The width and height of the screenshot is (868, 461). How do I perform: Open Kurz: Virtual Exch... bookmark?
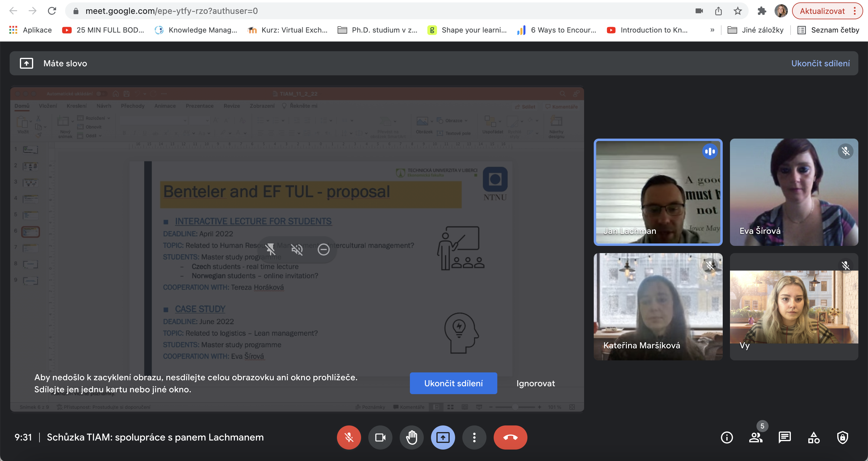[287, 30]
